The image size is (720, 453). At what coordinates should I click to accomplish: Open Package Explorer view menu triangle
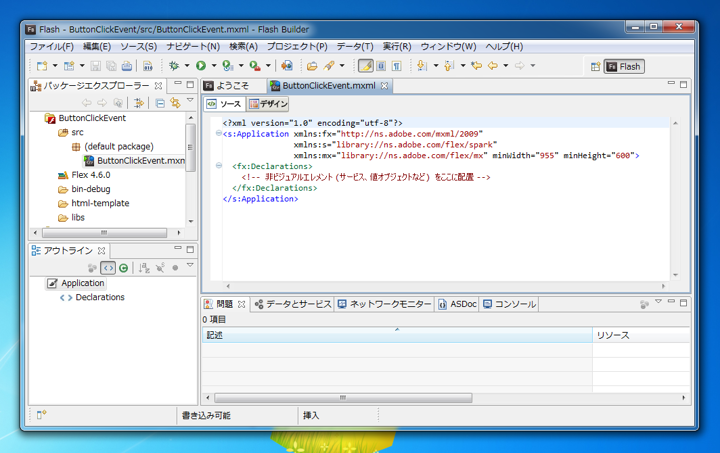click(x=190, y=101)
